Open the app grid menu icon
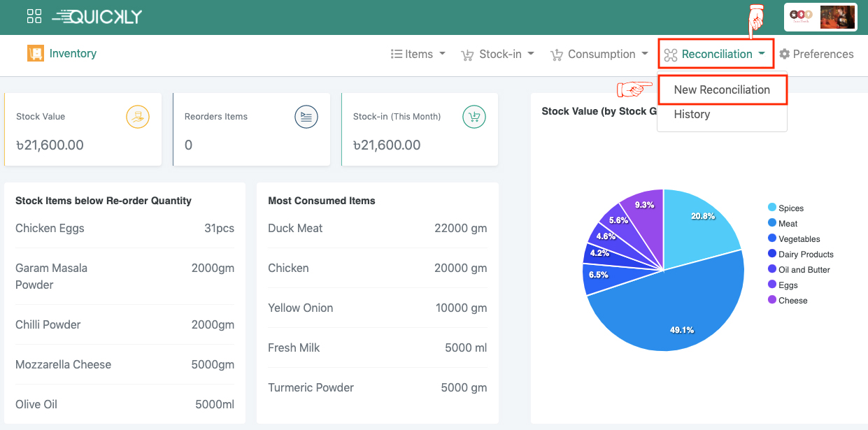The image size is (868, 430). pyautogui.click(x=34, y=16)
